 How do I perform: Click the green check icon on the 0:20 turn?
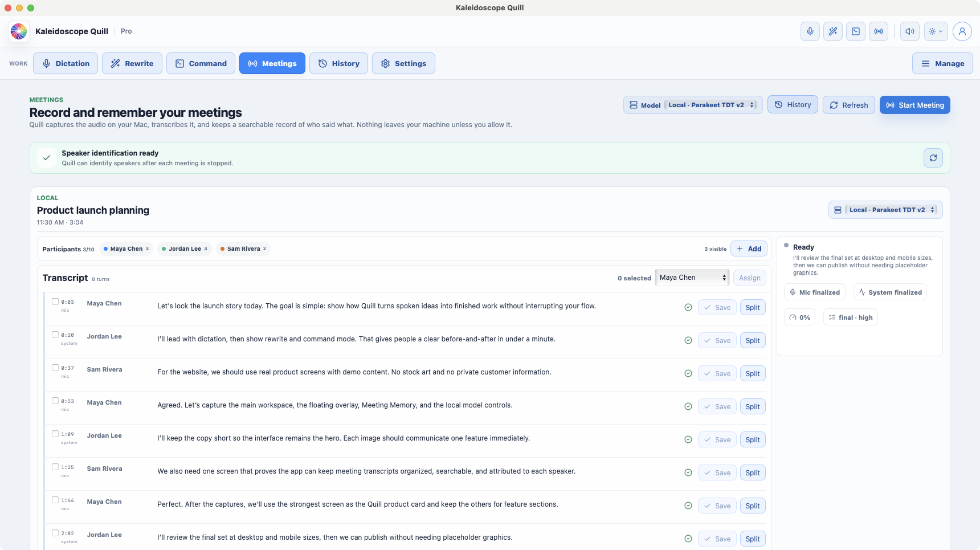point(688,340)
